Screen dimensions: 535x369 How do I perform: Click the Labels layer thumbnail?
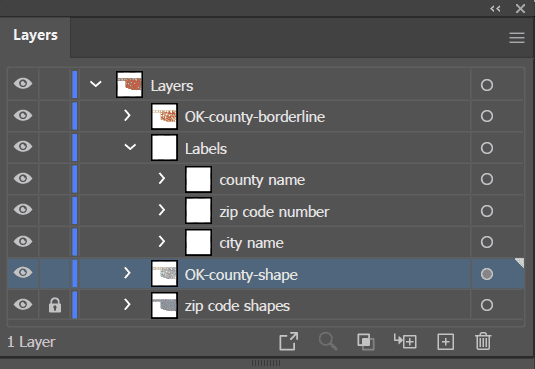point(164,147)
